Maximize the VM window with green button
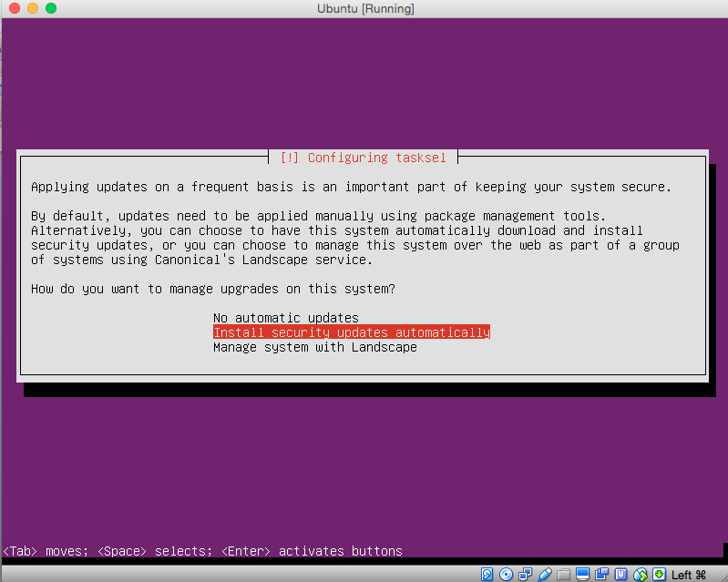The width and height of the screenshot is (728, 582). 50,8
